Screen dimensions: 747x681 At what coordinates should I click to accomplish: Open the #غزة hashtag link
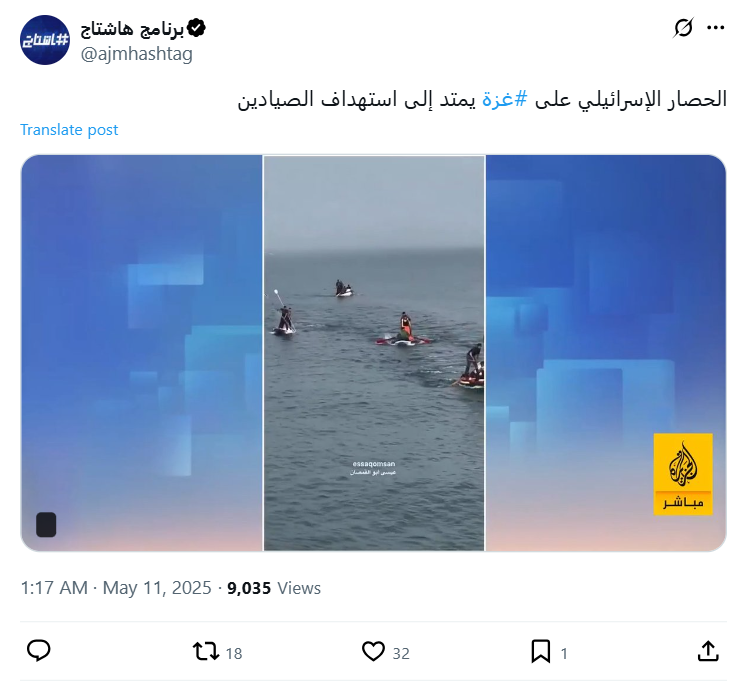pos(505,99)
